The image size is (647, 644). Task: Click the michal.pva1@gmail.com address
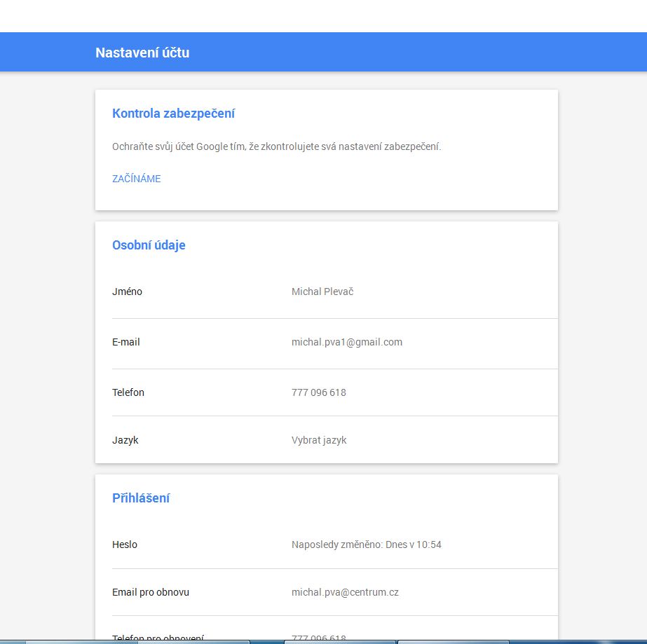[x=346, y=342]
